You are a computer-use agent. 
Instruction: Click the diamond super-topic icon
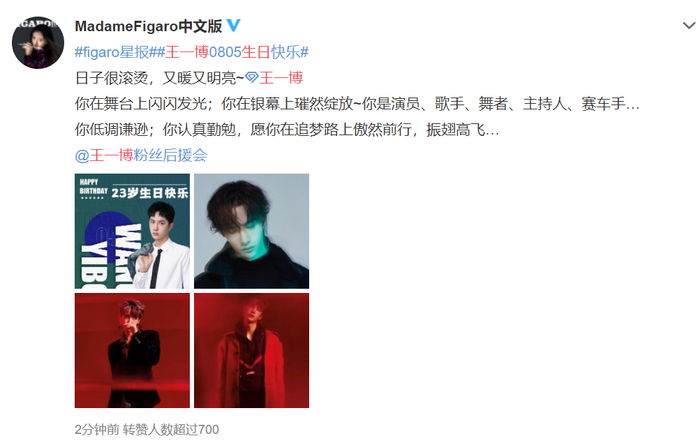(x=252, y=78)
